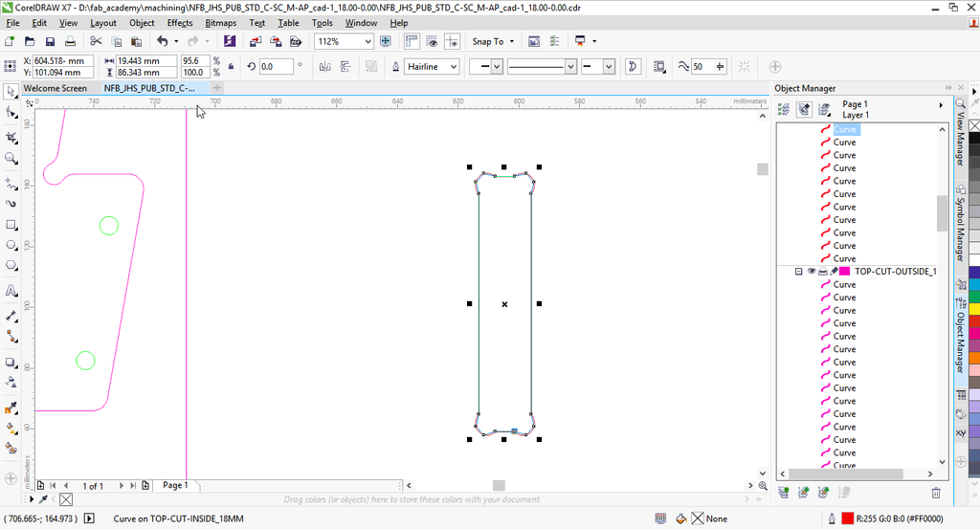This screenshot has height=529, width=980.
Task: Open the Object menu
Action: pyautogui.click(x=142, y=23)
